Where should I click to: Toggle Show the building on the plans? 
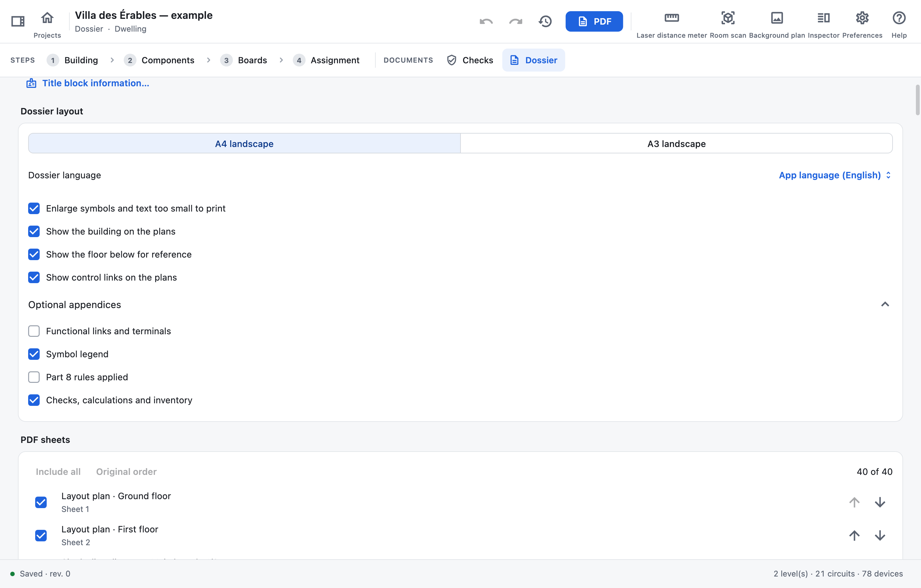tap(34, 231)
